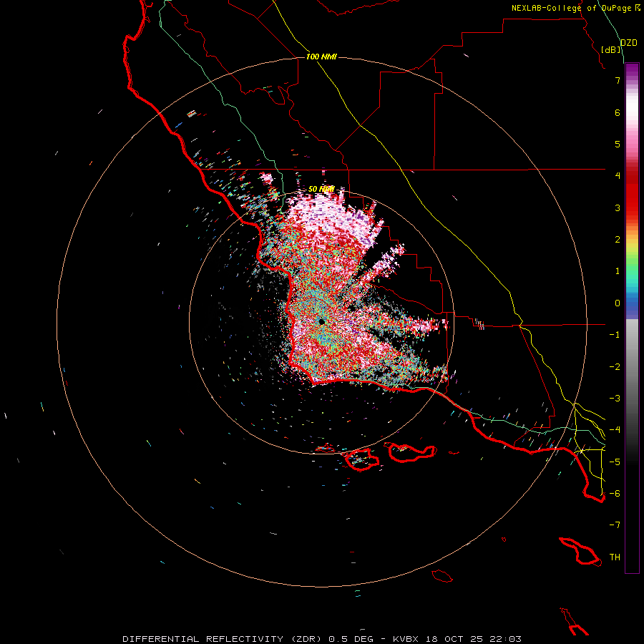
Task: Click the "-3" tick label on the color scale
Action: (615, 399)
